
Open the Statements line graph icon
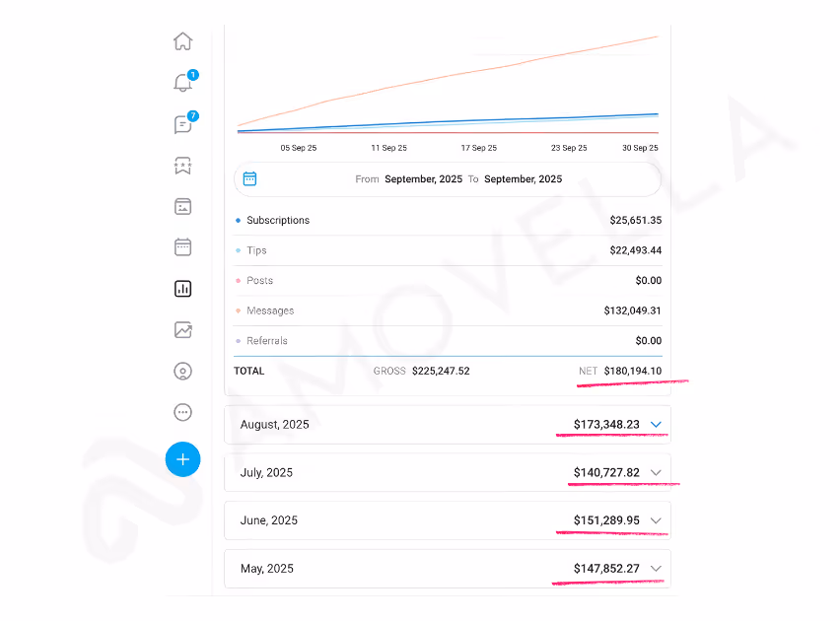182,329
